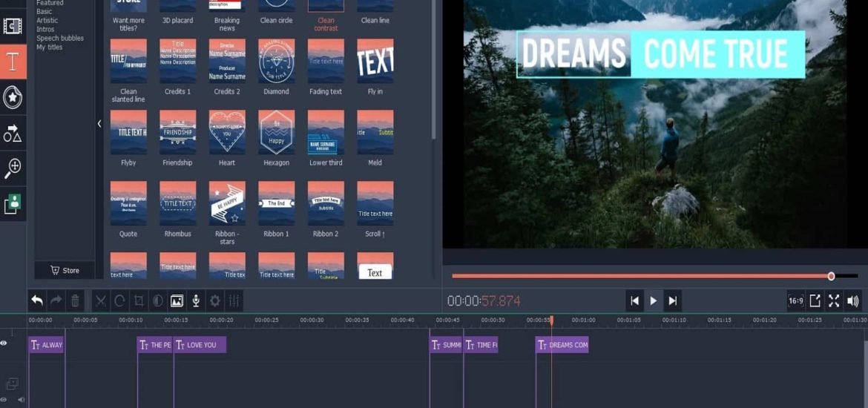Image resolution: width=868 pixels, height=408 pixels.
Task: Click the Record Audio microphone icon
Action: tap(195, 300)
